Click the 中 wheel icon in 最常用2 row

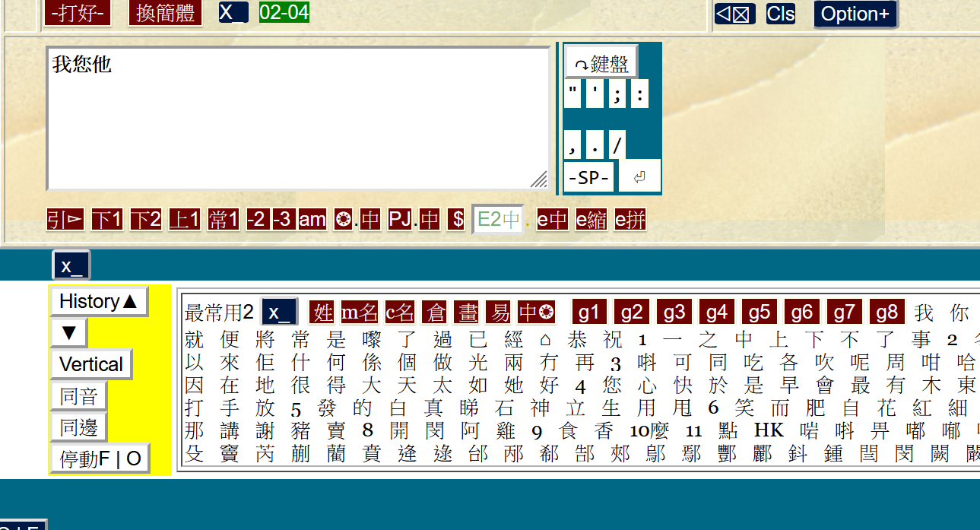pyautogui.click(x=537, y=313)
